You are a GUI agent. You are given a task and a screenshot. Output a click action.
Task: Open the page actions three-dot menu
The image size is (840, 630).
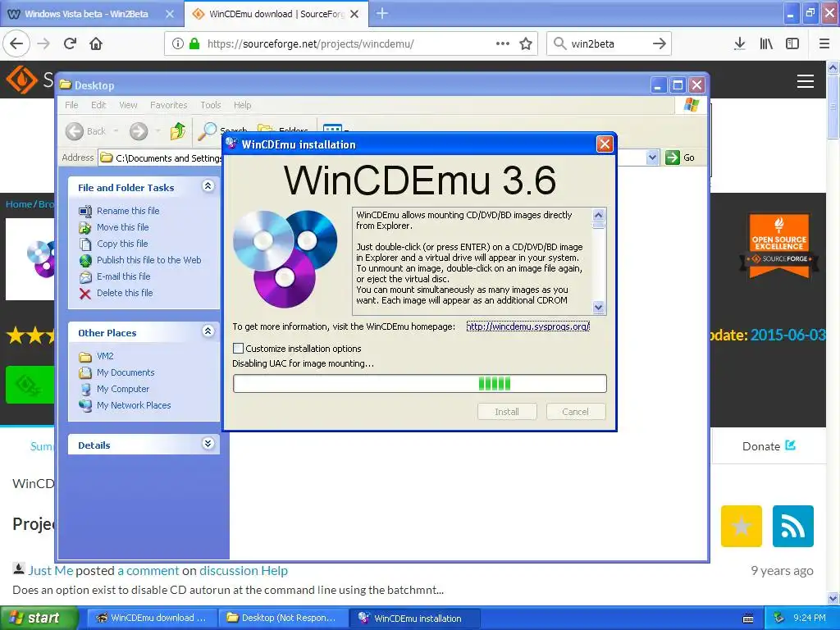pos(503,43)
